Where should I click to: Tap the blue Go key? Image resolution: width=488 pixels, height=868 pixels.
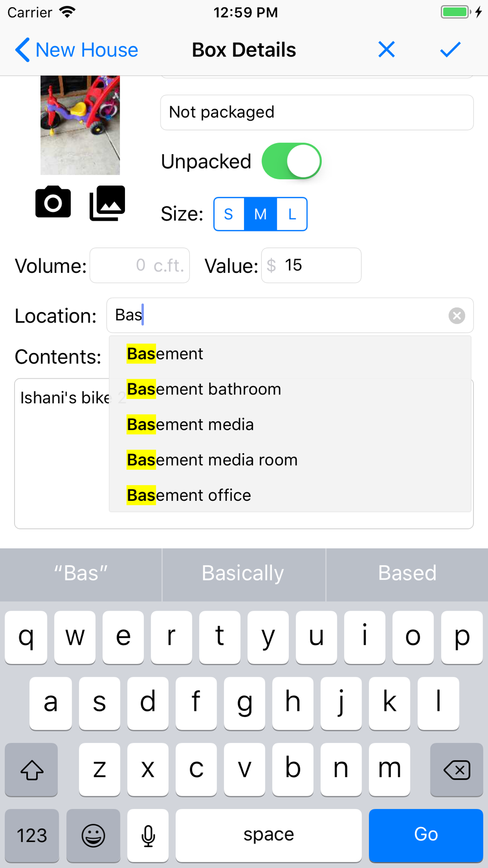tap(426, 835)
